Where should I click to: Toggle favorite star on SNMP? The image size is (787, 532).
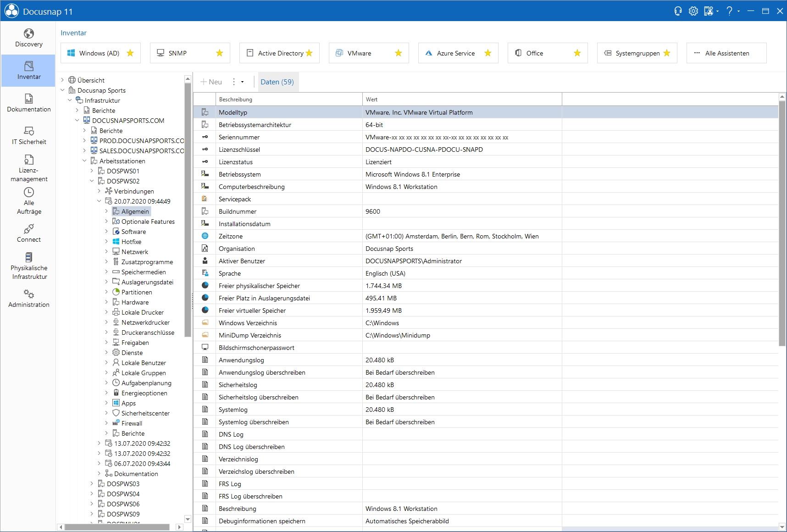[220, 53]
